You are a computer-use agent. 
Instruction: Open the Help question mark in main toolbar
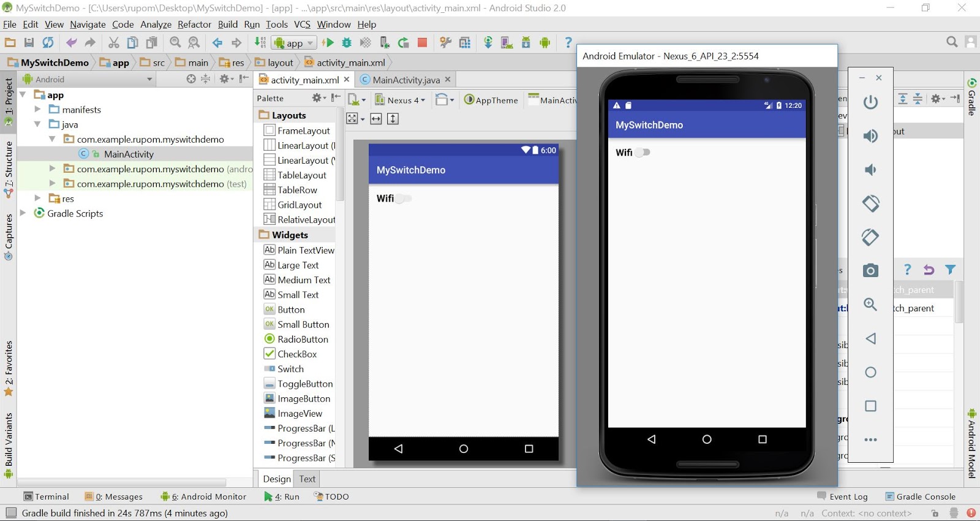(x=568, y=42)
